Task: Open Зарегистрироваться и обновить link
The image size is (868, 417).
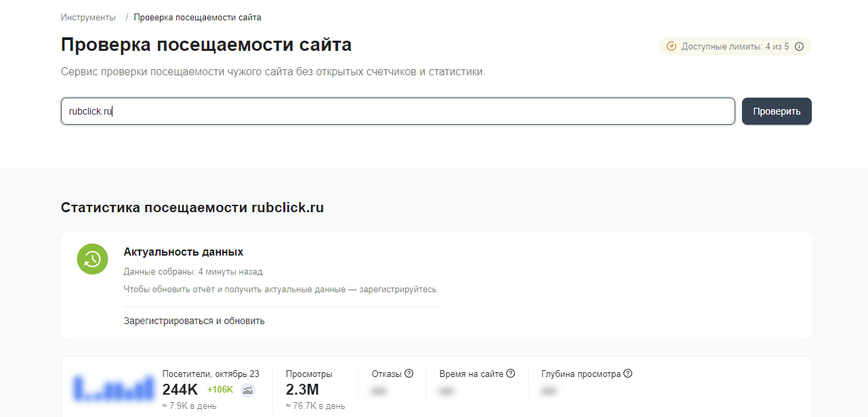Action: coord(193,320)
